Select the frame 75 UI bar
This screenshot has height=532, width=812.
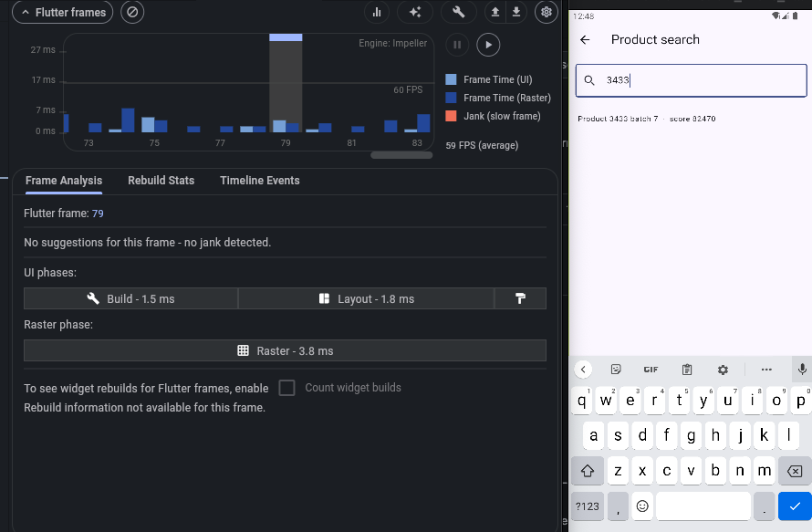point(148,125)
